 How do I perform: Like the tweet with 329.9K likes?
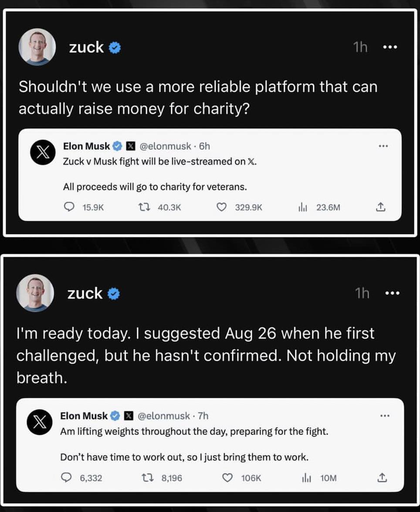pos(222,208)
